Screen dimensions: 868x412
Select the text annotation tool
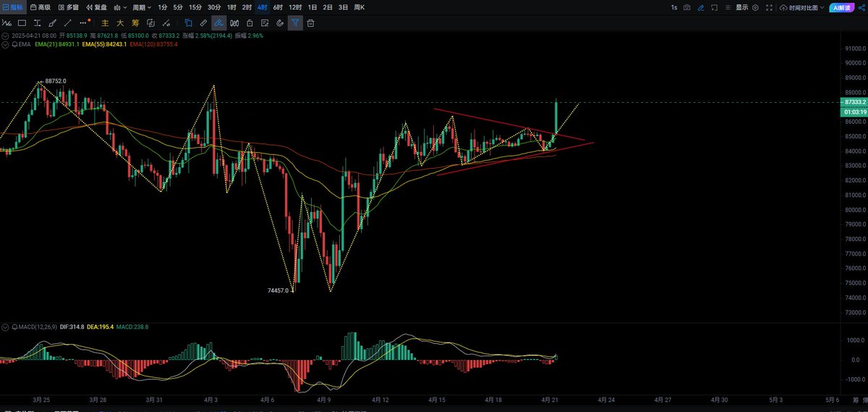pyautogui.click(x=37, y=23)
